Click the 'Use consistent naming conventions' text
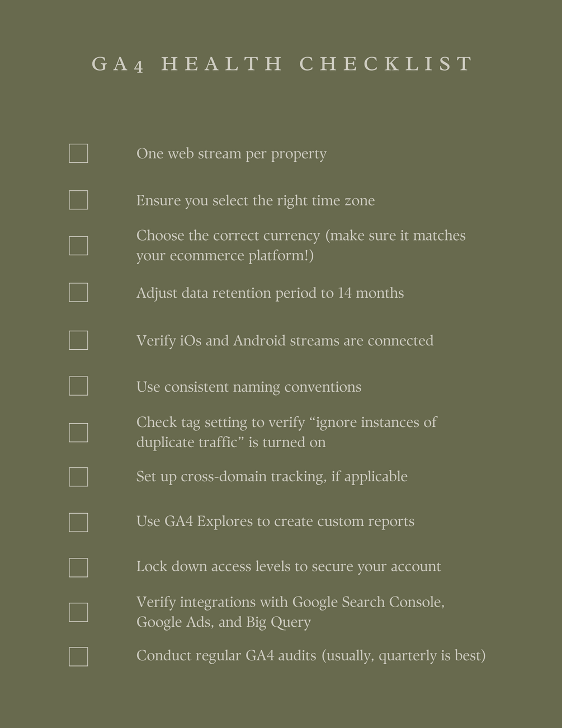The height and width of the screenshot is (728, 562). (x=248, y=387)
